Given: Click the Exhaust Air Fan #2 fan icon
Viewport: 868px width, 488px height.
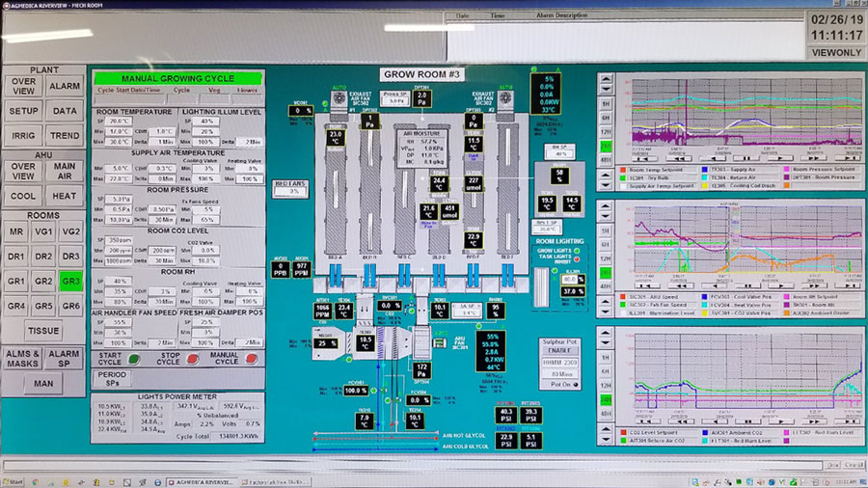Looking at the screenshot, I should [504, 99].
